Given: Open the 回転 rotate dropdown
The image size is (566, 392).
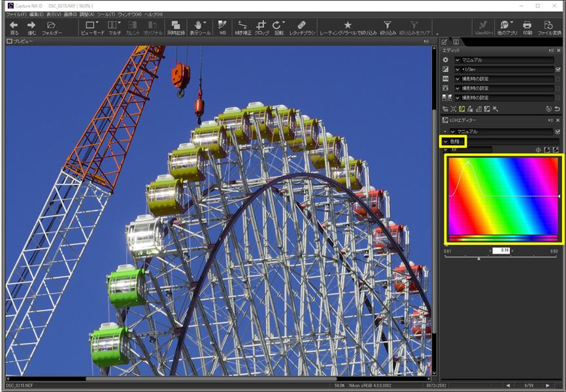Looking at the screenshot, I should [x=278, y=27].
